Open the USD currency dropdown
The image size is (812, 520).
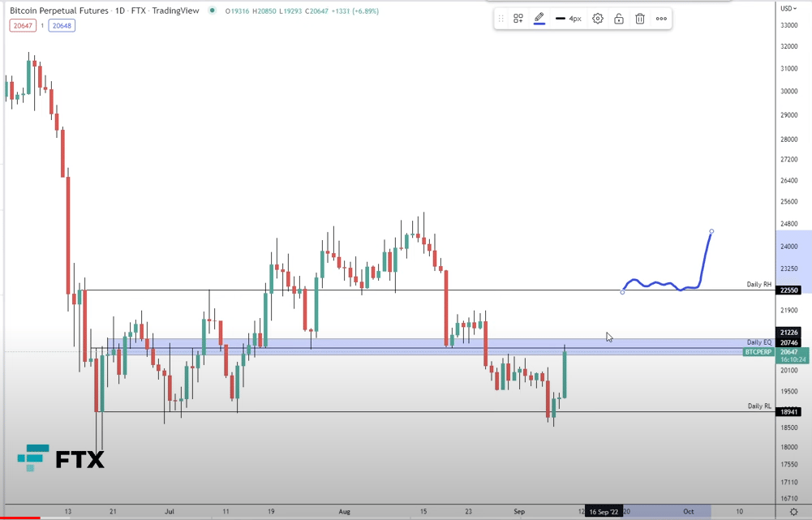788,8
